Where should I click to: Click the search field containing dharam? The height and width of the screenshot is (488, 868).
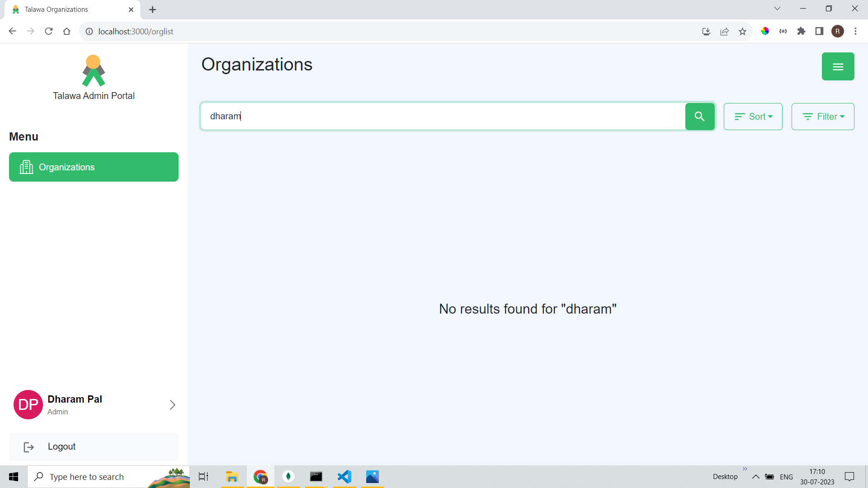(443, 117)
